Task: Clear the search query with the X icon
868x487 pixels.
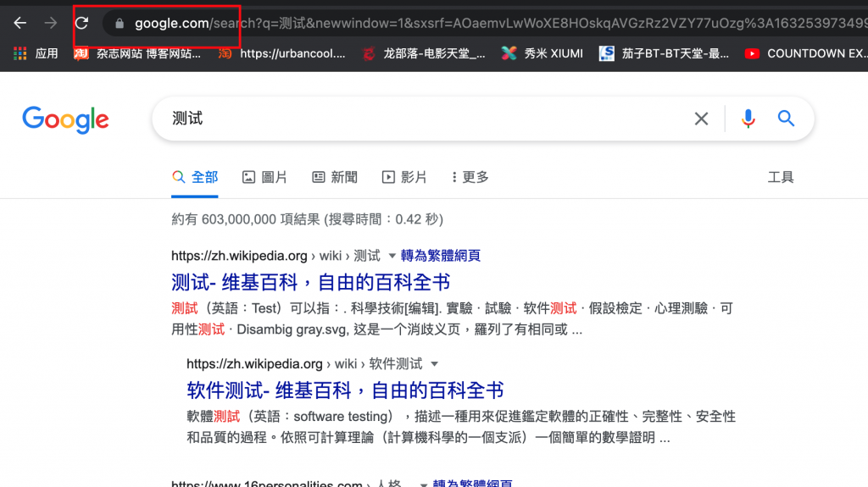Action: [701, 119]
